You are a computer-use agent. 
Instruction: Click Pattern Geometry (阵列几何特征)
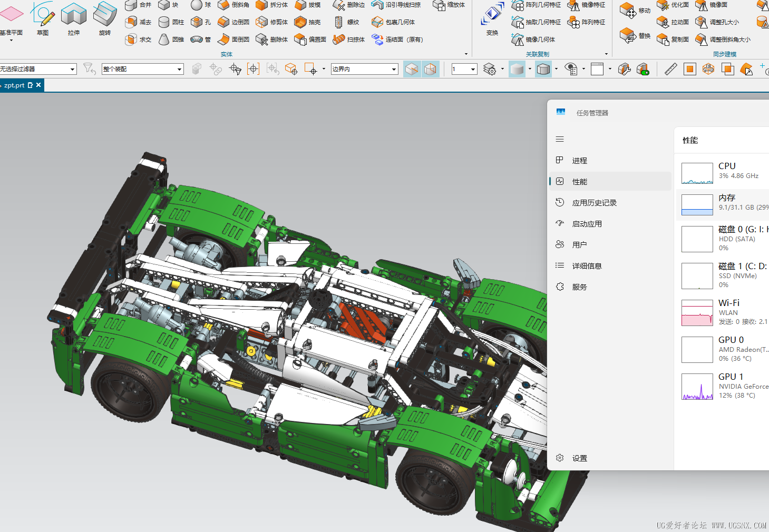coord(536,5)
